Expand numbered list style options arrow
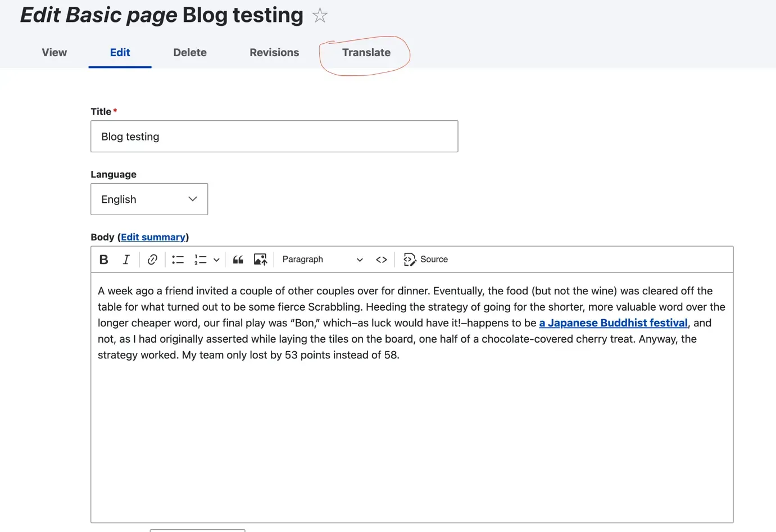This screenshot has height=532, width=776. pos(216,260)
